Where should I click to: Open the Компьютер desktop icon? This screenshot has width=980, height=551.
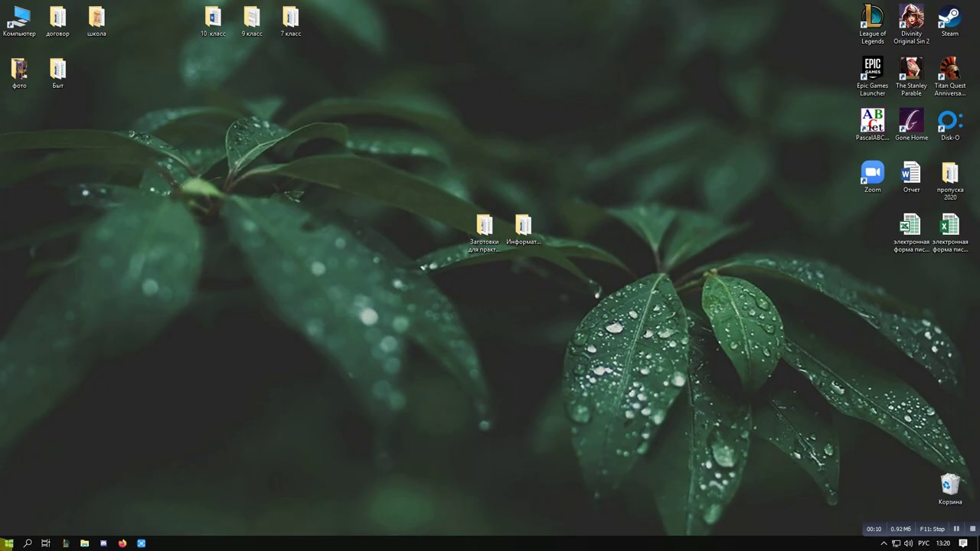tap(19, 22)
